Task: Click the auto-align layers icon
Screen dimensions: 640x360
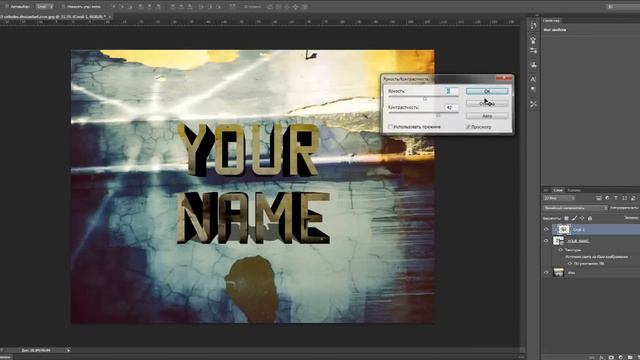Action: tap(232, 7)
